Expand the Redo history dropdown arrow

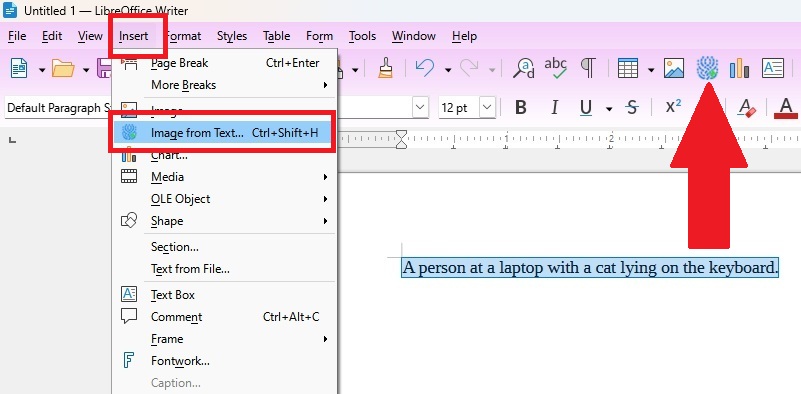pyautogui.click(x=492, y=69)
